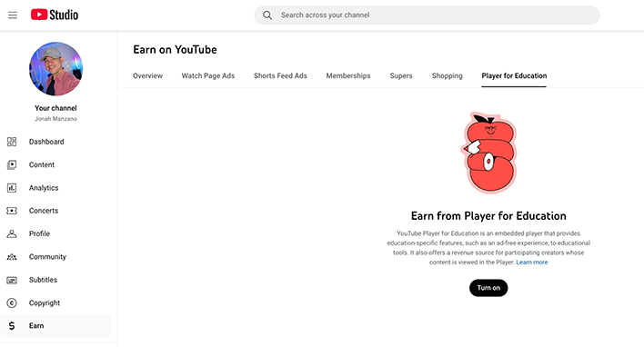Open the Shopping tab
Image resolution: width=644 pixels, height=347 pixels.
pos(447,76)
